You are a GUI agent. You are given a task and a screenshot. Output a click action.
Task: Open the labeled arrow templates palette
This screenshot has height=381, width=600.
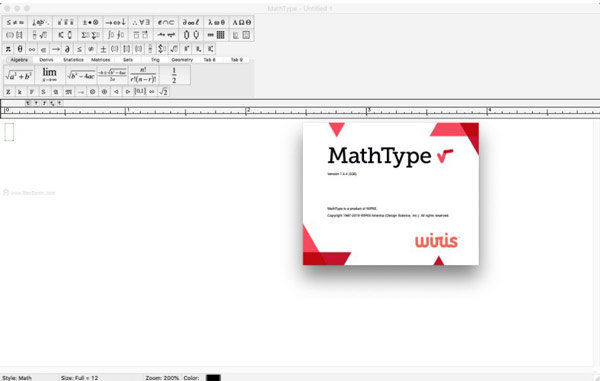coord(166,35)
